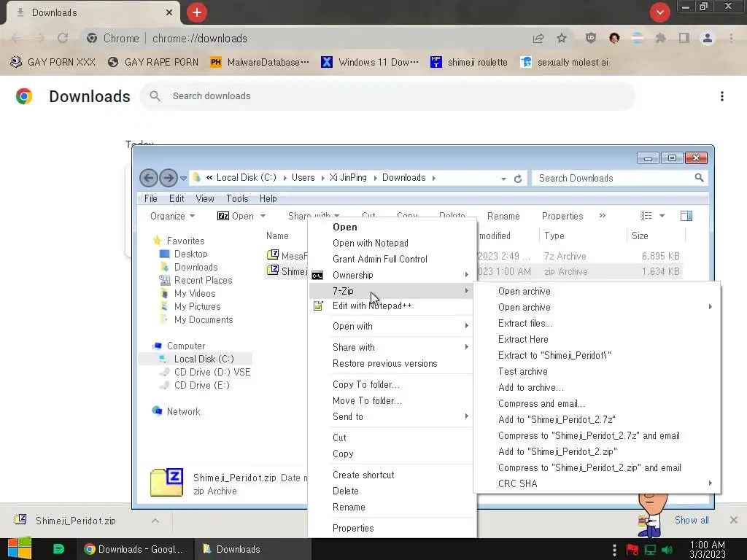Click the Search Downloads box in Explorer
Viewport: 747px width, 560px height.
(x=620, y=178)
